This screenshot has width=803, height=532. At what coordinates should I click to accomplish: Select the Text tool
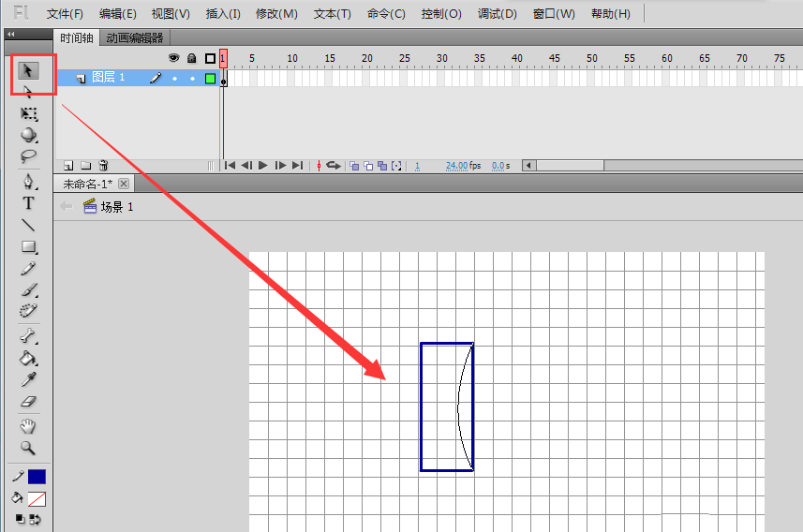tap(29, 203)
